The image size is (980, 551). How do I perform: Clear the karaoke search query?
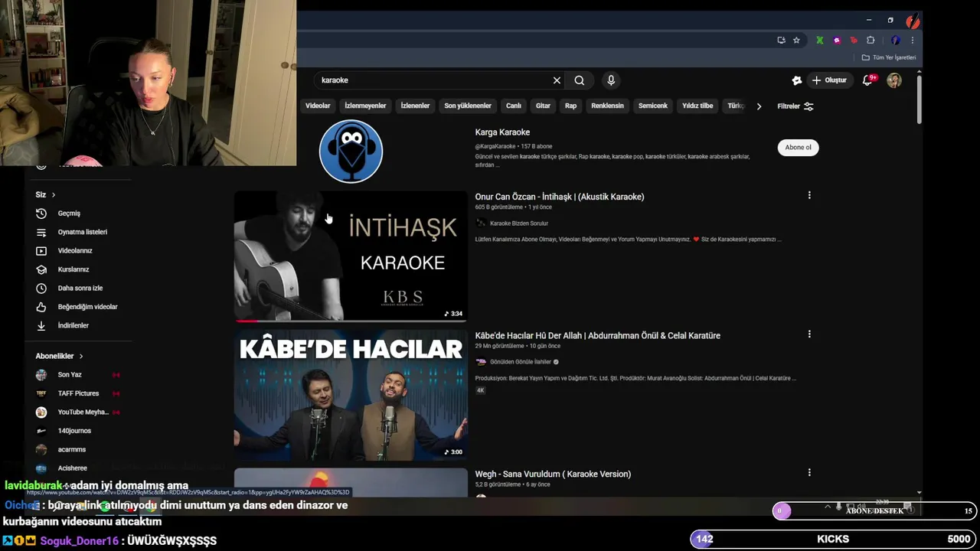[557, 80]
